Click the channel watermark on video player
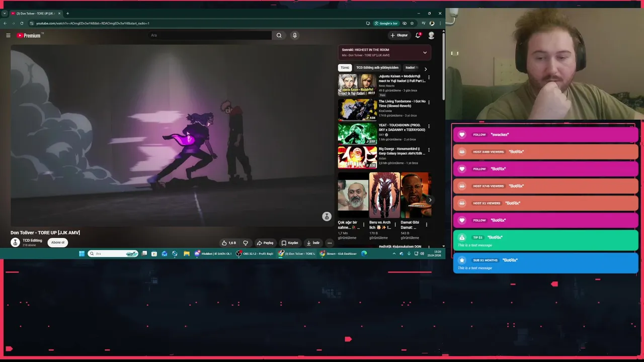The height and width of the screenshot is (362, 644). (x=327, y=216)
